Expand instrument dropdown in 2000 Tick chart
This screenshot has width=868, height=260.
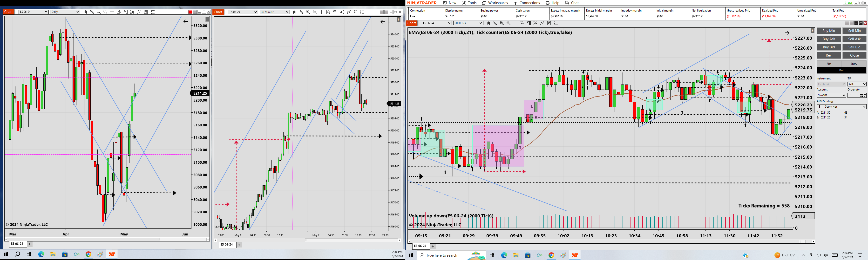point(436,23)
